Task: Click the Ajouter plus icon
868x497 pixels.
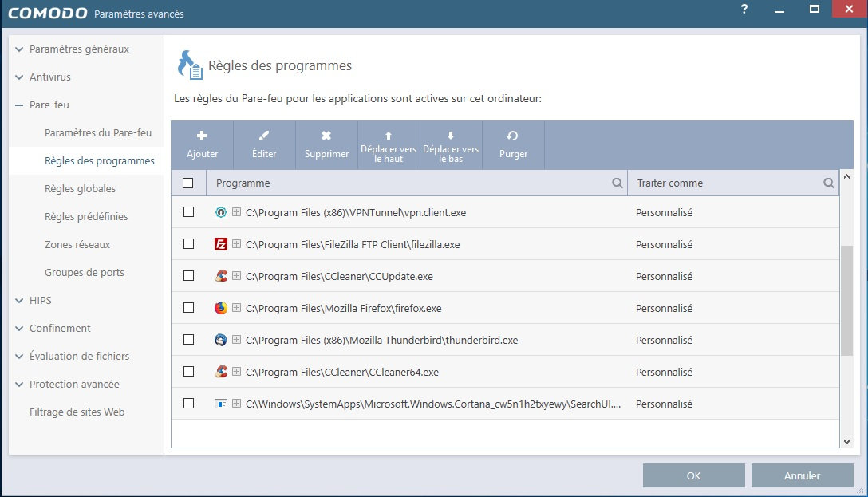Action: click(x=202, y=136)
